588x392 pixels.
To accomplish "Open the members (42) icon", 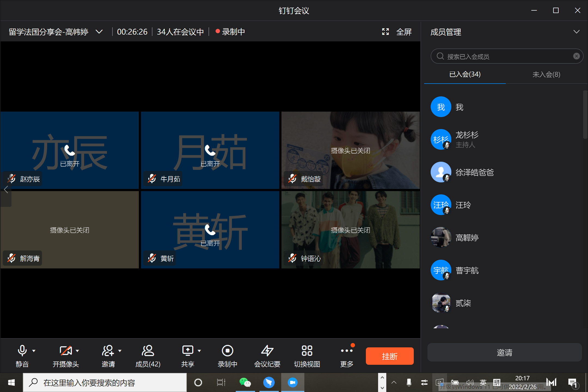I will [x=148, y=351].
